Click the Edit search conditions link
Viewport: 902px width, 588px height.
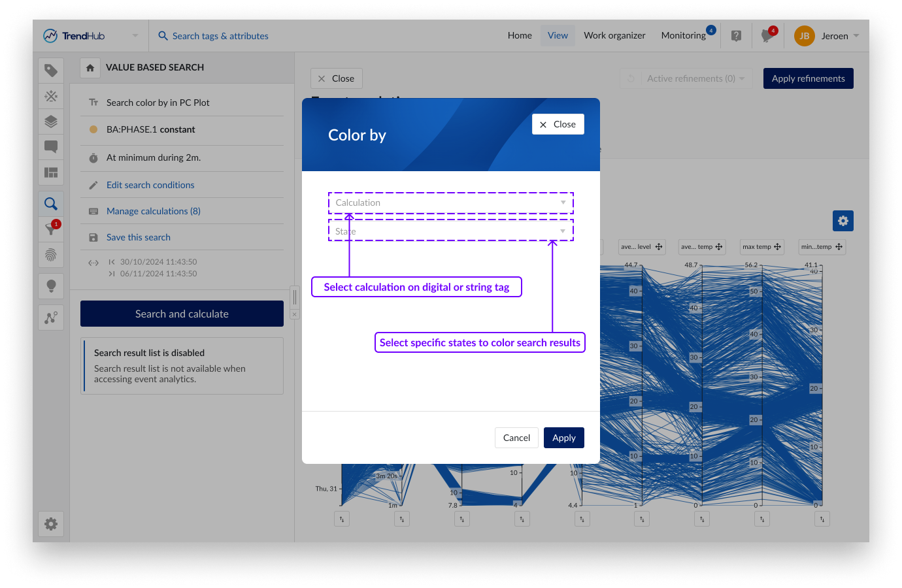coord(150,185)
